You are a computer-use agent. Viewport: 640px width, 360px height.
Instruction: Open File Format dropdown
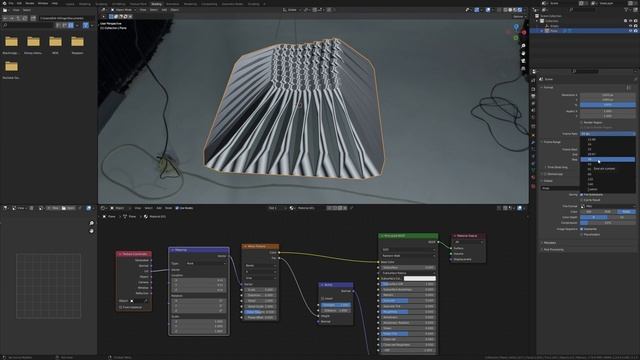607,206
